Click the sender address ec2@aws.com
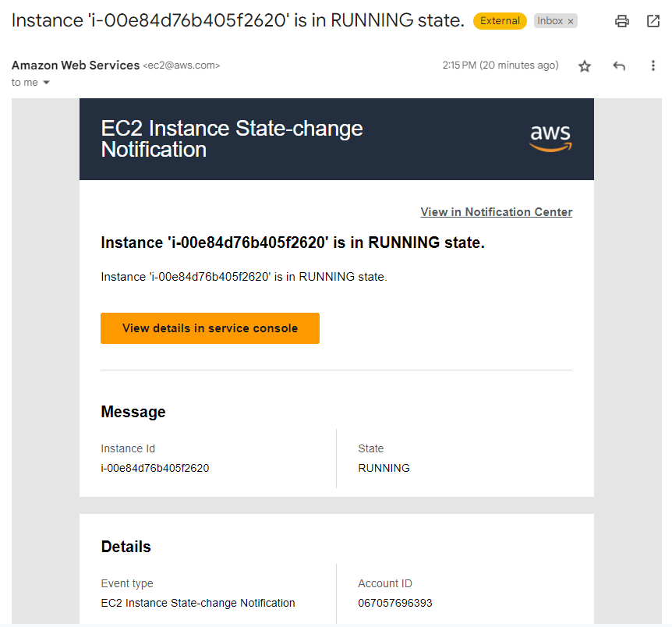Image resolution: width=672 pixels, height=627 pixels. pyautogui.click(x=182, y=66)
